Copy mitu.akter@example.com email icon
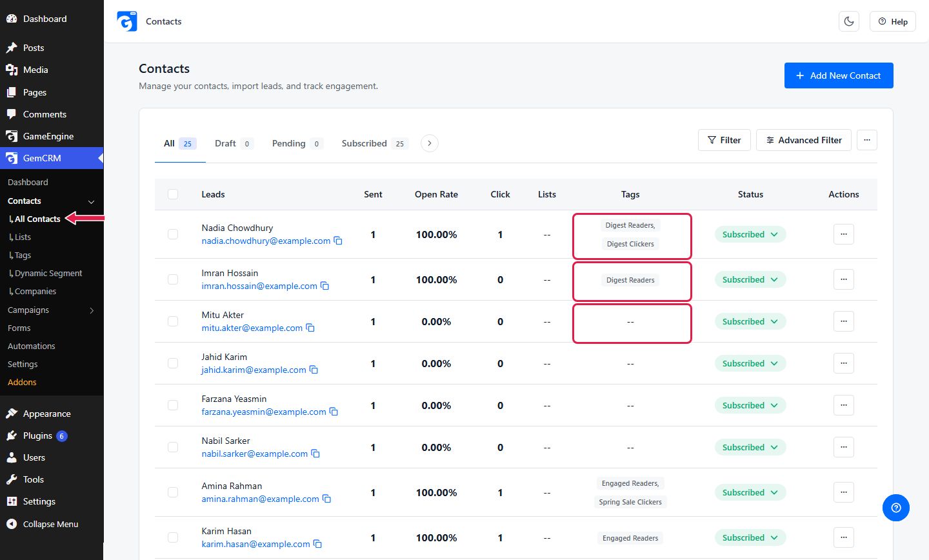The height and width of the screenshot is (560, 929). pos(310,328)
